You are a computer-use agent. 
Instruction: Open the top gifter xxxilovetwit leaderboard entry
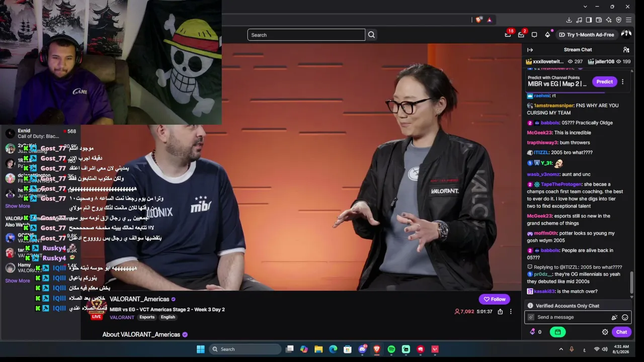(x=554, y=61)
